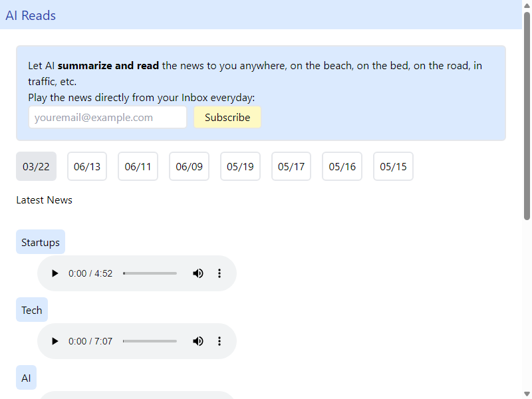This screenshot has width=532, height=399.
Task: View news from 05/19
Action: coord(240,167)
